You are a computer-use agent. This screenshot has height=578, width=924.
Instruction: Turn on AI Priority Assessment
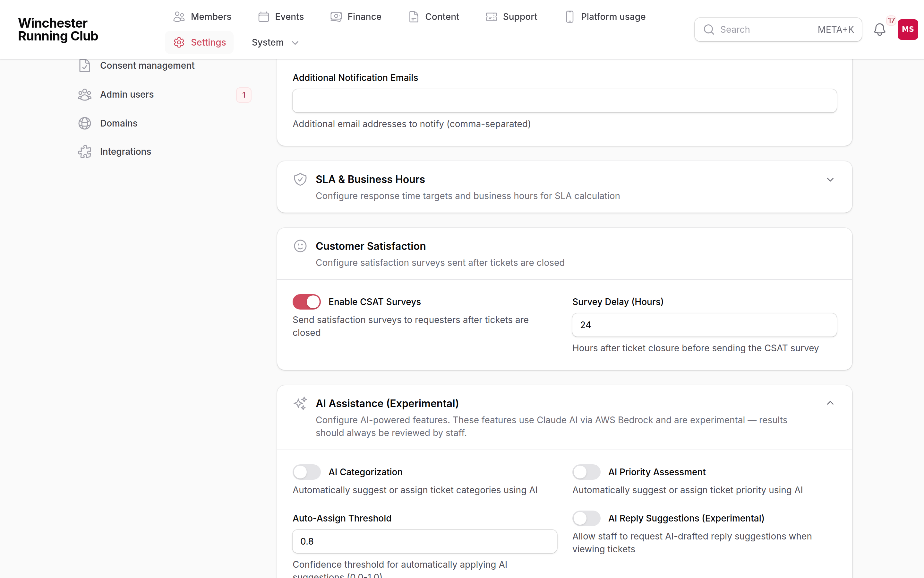586,472
